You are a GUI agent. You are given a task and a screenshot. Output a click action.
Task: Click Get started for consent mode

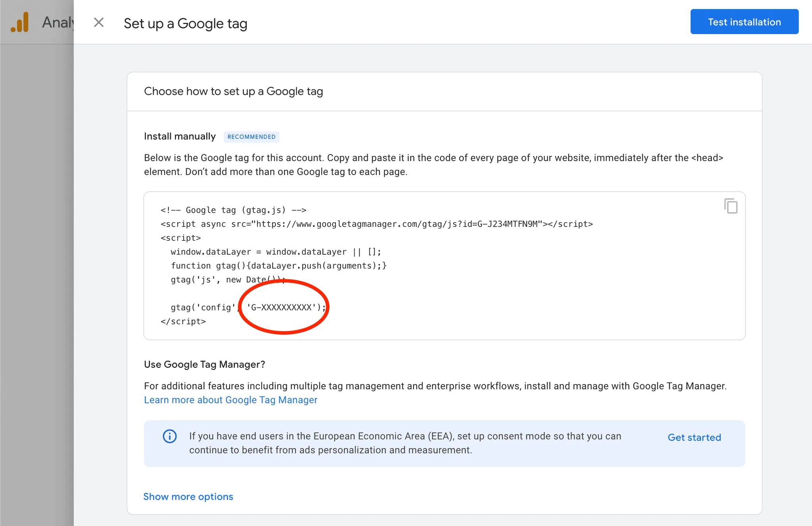(x=694, y=437)
